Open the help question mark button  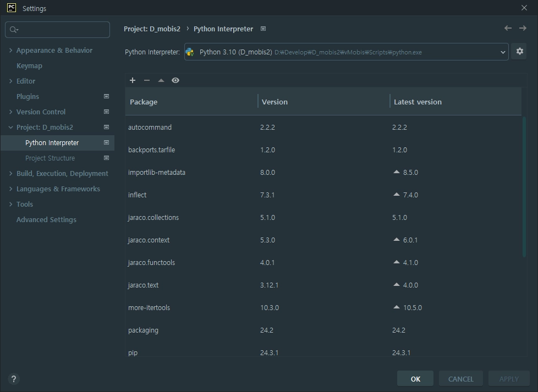(x=13, y=379)
